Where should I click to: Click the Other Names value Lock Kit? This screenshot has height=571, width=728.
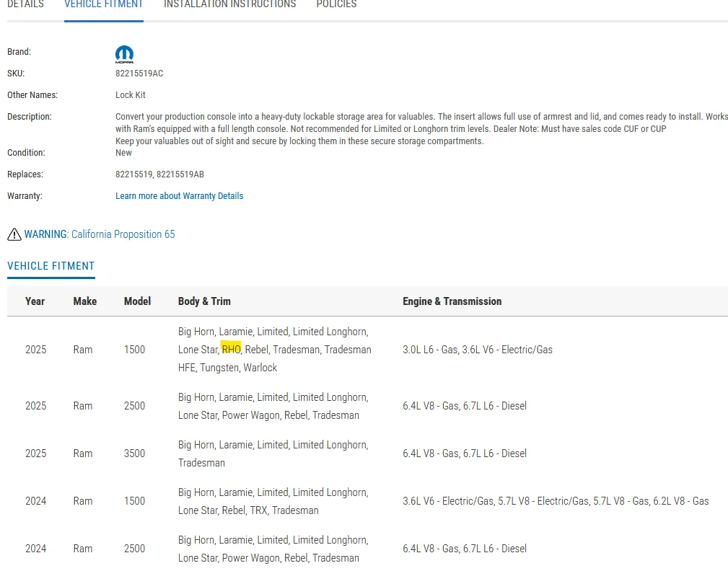coord(131,95)
